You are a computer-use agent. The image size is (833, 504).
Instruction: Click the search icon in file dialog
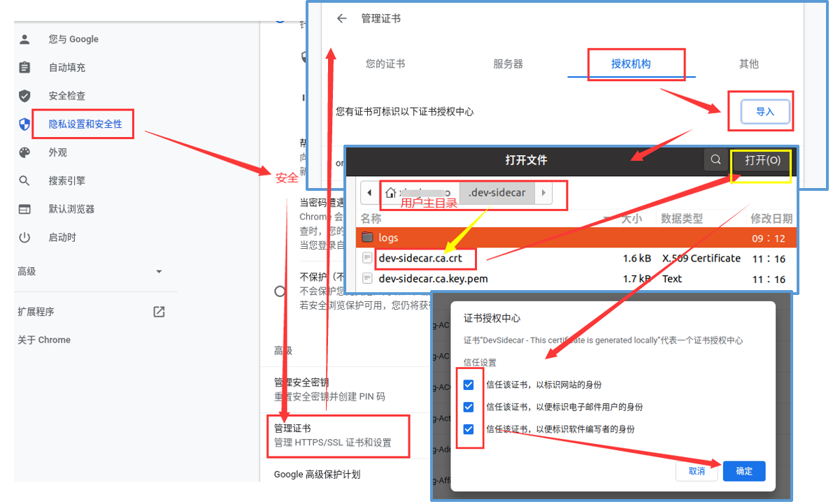[715, 160]
